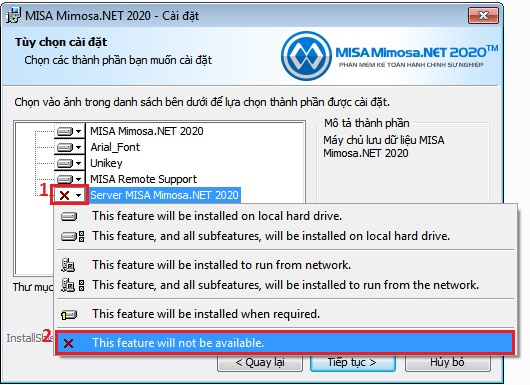This screenshot has width=530, height=385.
Task: Click the network computer icon for run from network
Action: coord(68,265)
